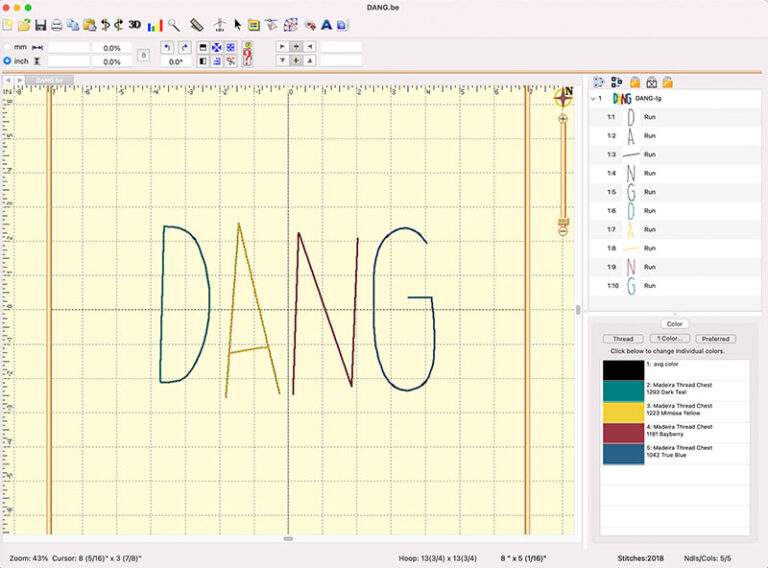Open the 3D view tool
Image resolution: width=768 pixels, height=568 pixels.
tap(134, 24)
